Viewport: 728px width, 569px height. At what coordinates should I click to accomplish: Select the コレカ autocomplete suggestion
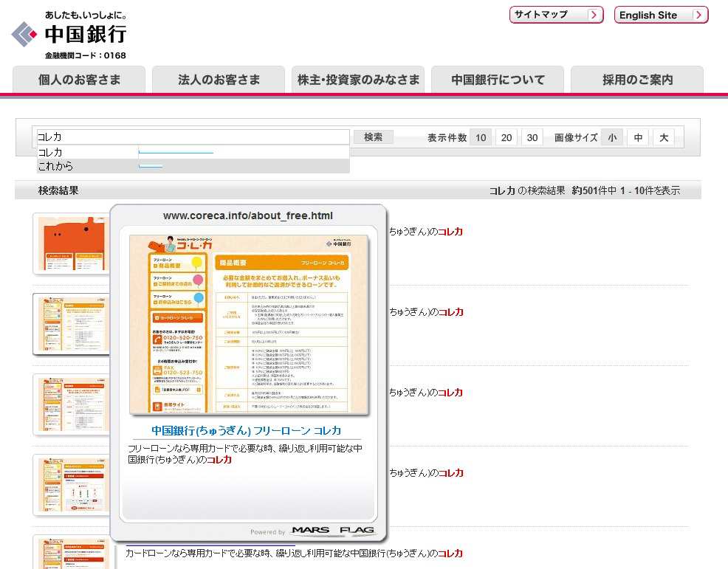coord(193,152)
